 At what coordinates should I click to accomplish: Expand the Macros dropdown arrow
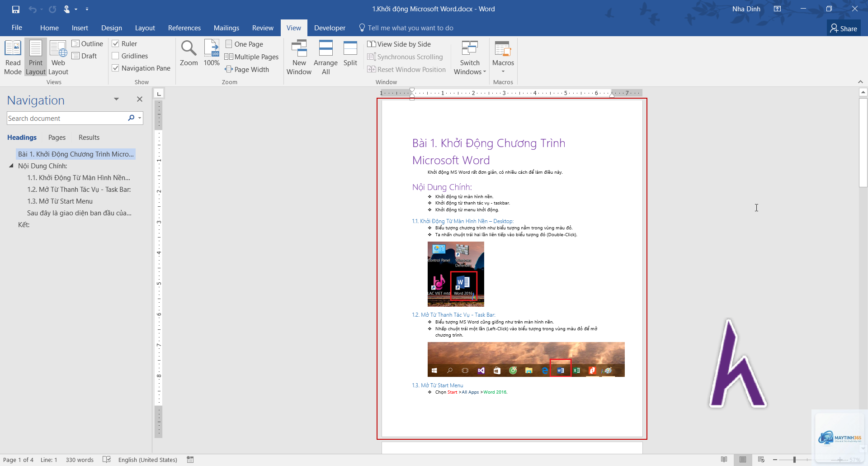(503, 71)
